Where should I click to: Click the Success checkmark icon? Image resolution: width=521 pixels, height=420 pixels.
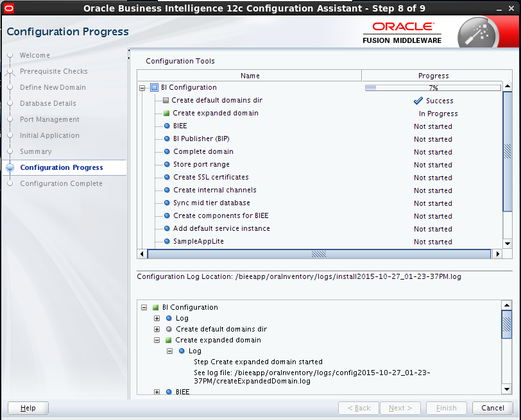tap(418, 101)
